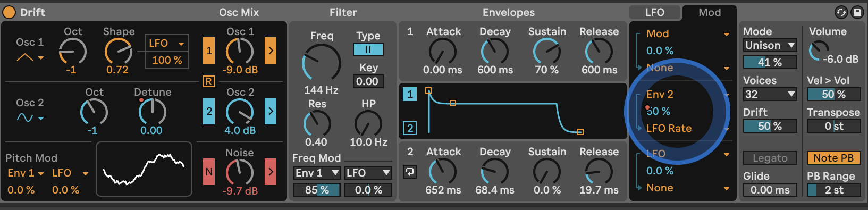Click Noise filter routing arrow

[271, 172]
